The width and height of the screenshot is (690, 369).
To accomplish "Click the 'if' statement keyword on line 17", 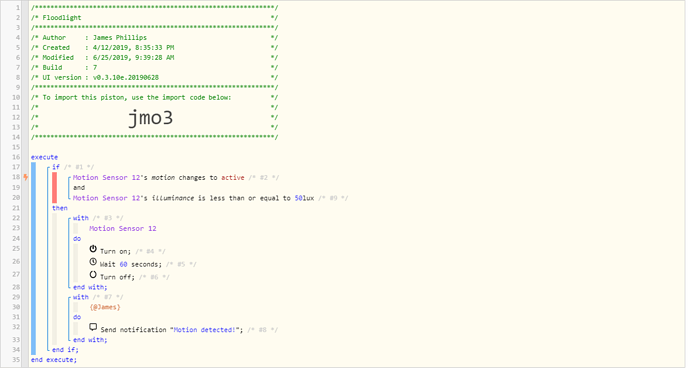I will coord(56,167).
